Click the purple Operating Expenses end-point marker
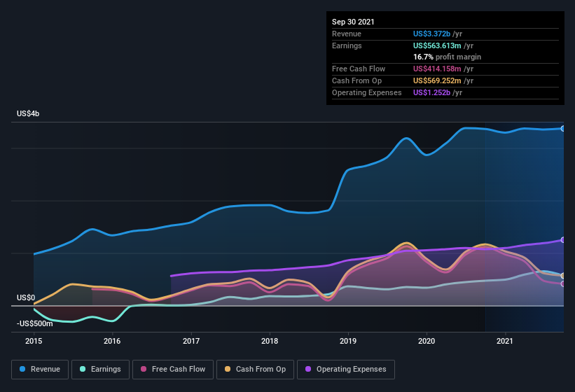The width and height of the screenshot is (575, 392). (563, 240)
